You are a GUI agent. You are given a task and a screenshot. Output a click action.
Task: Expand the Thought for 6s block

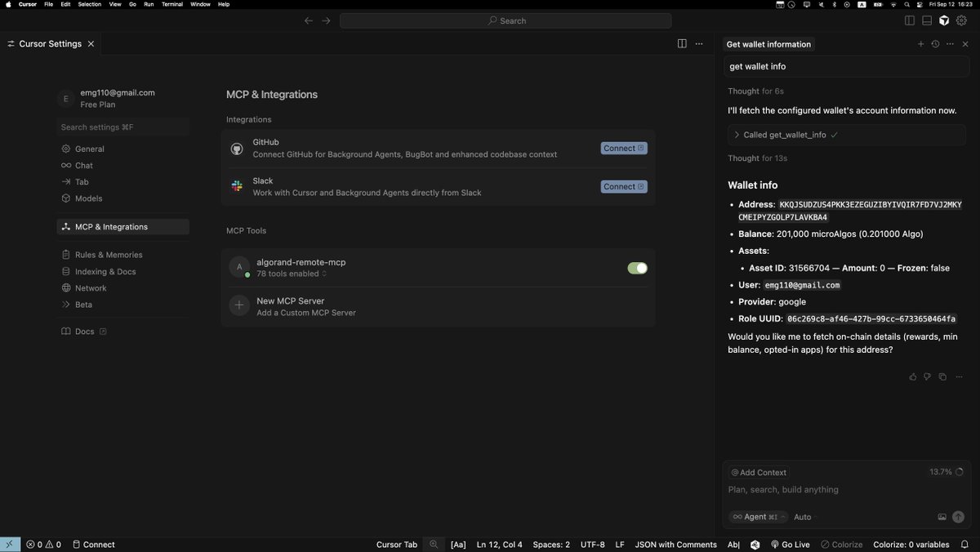(x=755, y=91)
